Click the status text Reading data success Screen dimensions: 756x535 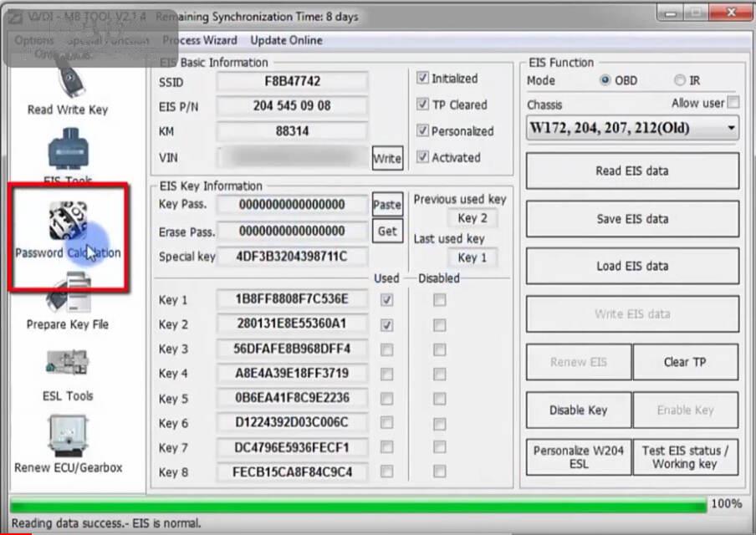(x=105, y=523)
